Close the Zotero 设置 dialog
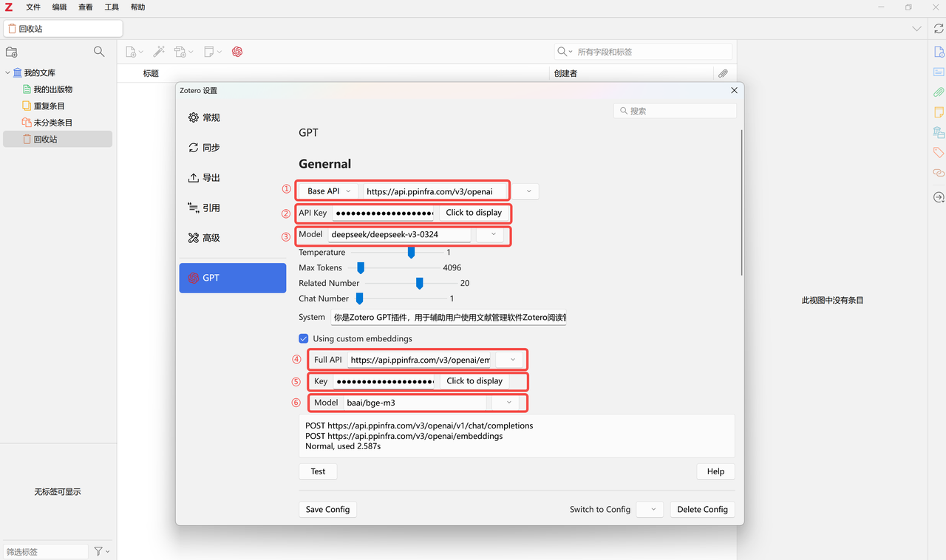The width and height of the screenshot is (946, 560). click(734, 90)
